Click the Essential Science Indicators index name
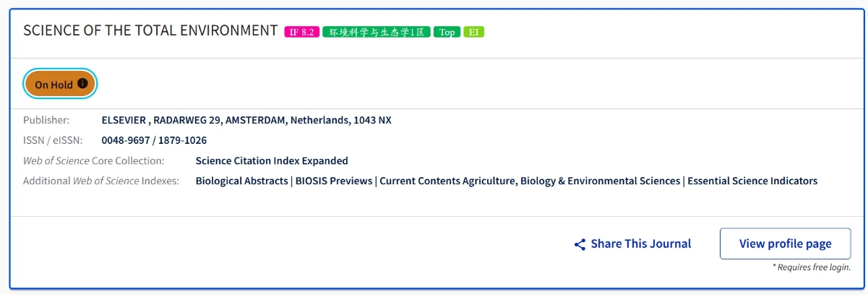868x297 pixels. point(752,181)
